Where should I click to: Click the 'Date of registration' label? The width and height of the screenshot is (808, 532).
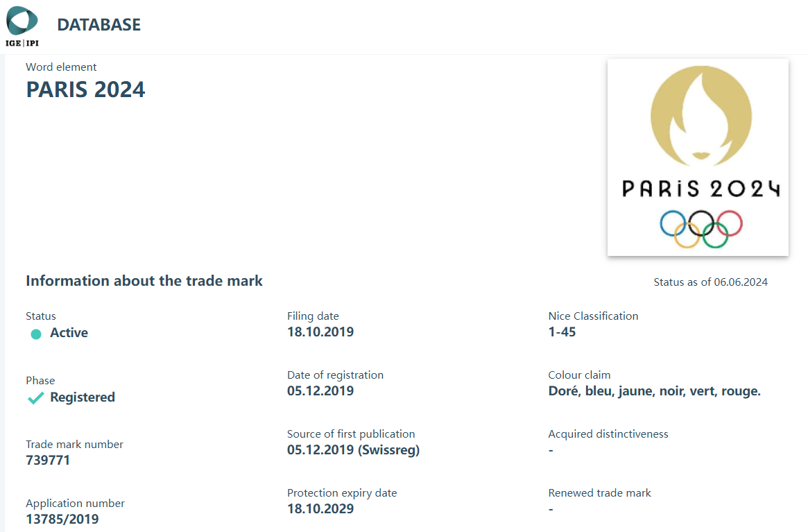pyautogui.click(x=335, y=375)
